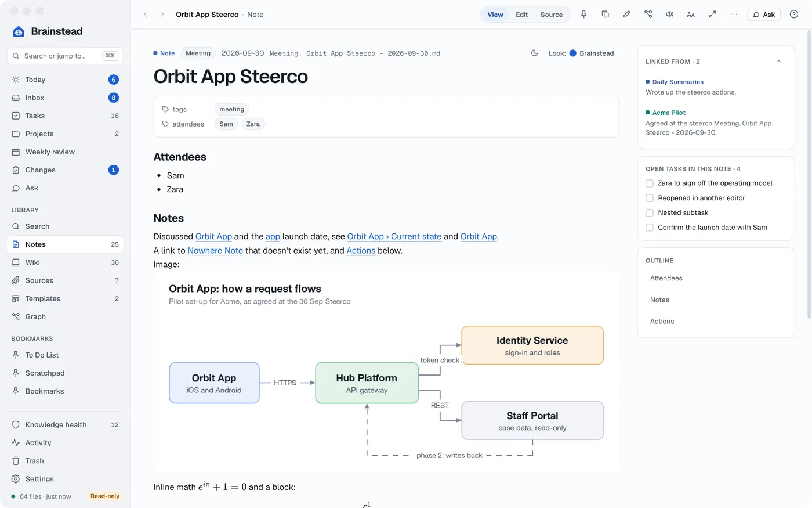Tick the 'Nested subtask' checkbox
The height and width of the screenshot is (508, 812).
pos(650,213)
